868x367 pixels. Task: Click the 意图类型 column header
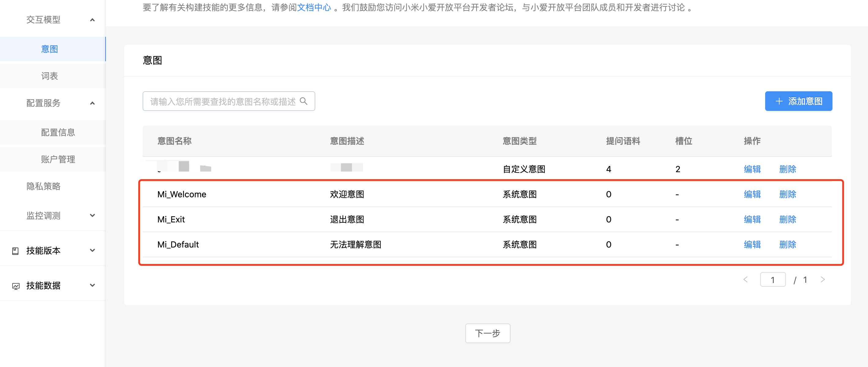(519, 141)
